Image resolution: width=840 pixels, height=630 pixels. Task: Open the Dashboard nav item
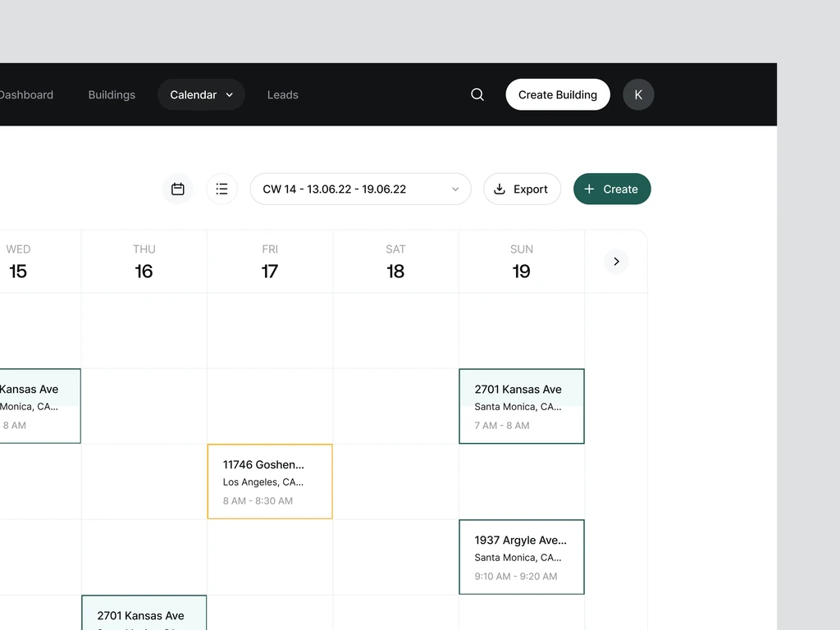coord(26,95)
